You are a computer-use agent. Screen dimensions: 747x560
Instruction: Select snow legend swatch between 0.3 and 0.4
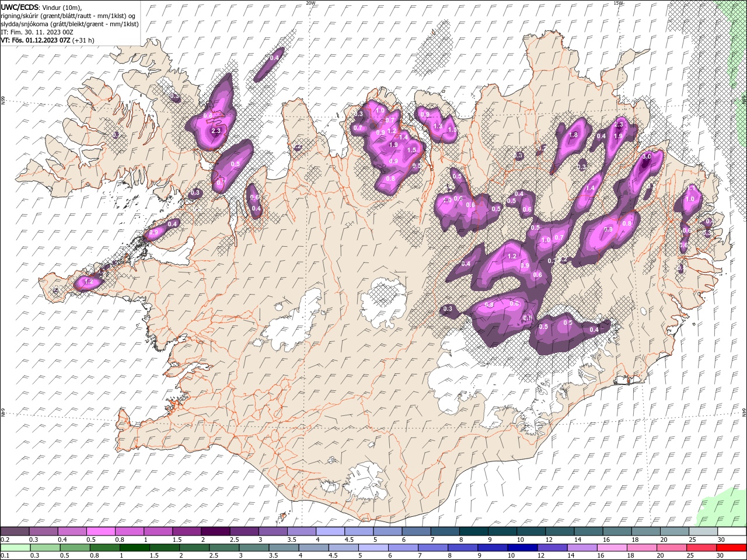[44, 531]
